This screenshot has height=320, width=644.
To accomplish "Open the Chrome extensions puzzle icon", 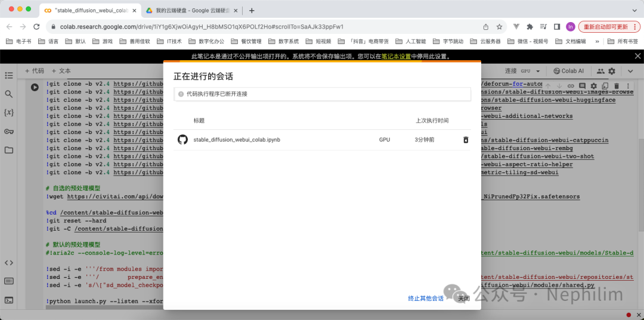I will [x=530, y=27].
